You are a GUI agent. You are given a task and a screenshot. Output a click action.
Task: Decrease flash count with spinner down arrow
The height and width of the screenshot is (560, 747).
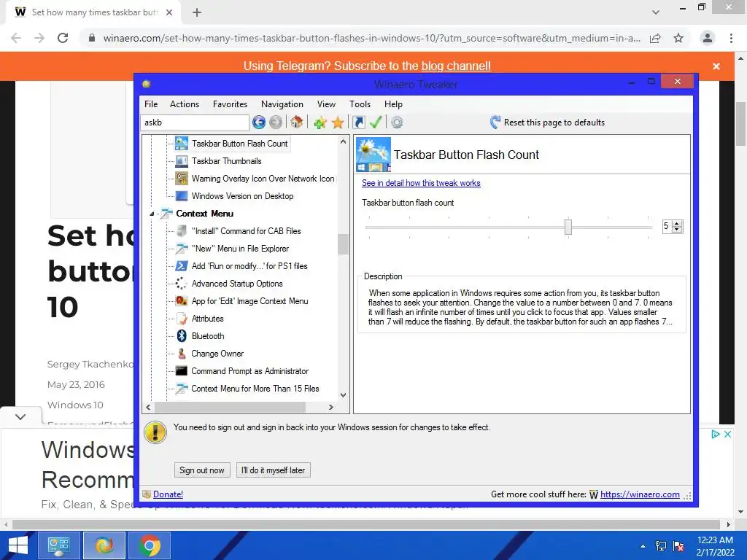coord(677,229)
